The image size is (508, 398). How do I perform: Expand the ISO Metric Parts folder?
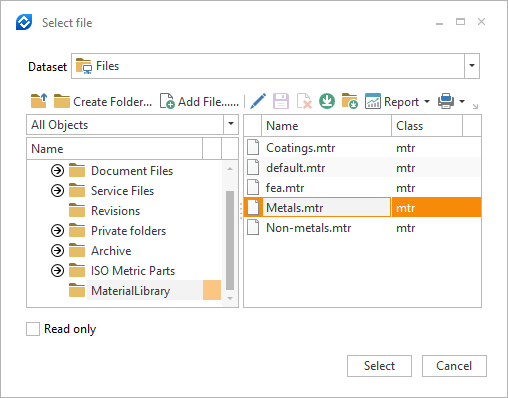pos(57,271)
